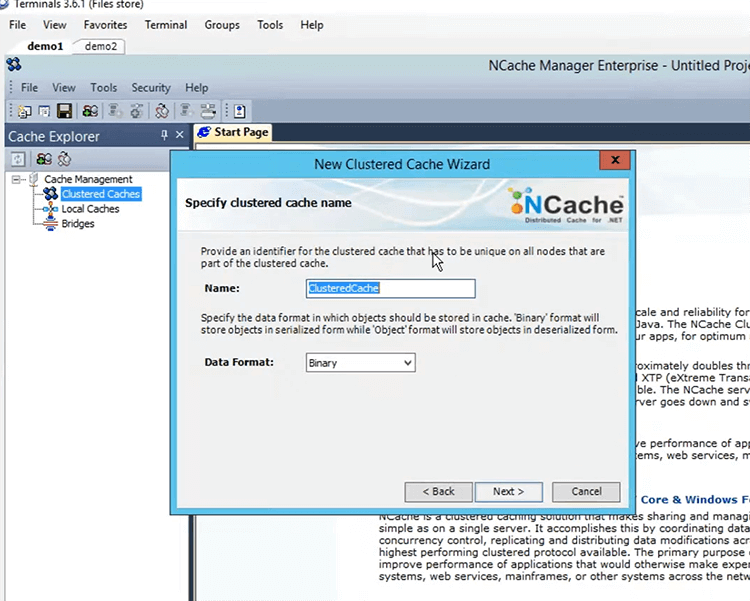Select Clustered Caches tree item
Screen dimensions: 750x601
coord(101,194)
